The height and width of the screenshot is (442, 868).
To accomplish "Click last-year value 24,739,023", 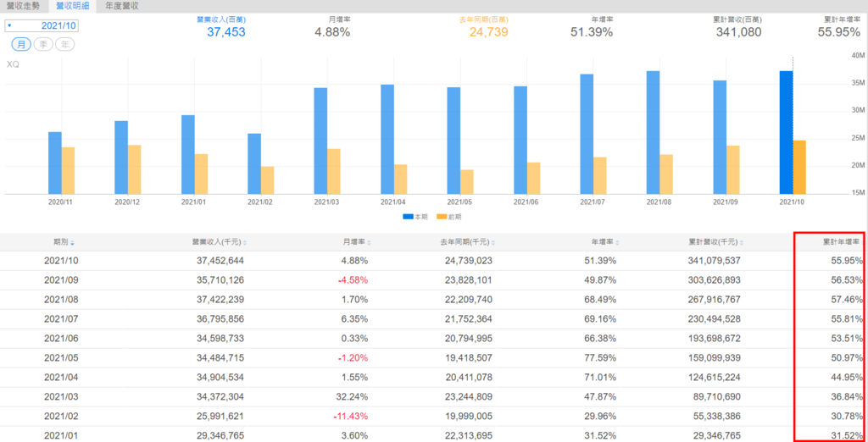I will pos(468,261).
